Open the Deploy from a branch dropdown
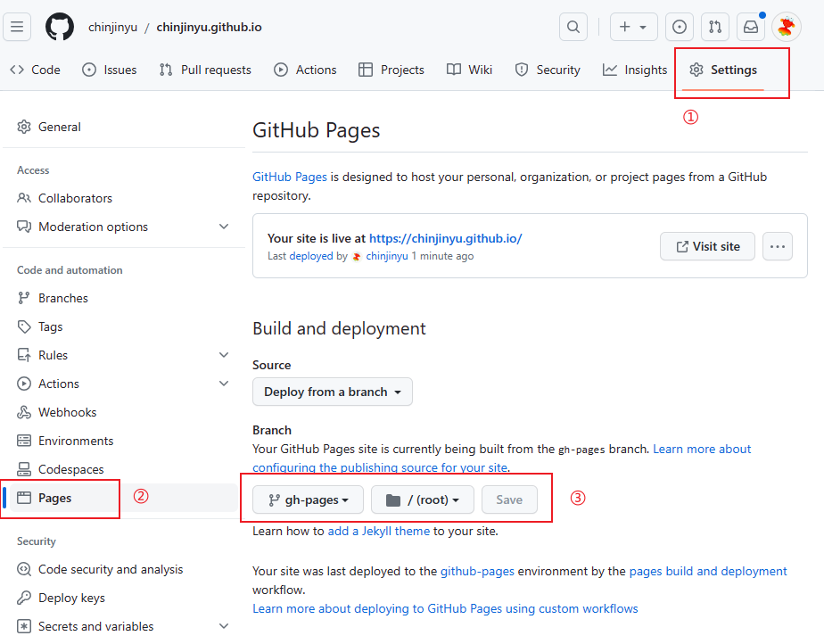This screenshot has width=824, height=644. pos(332,392)
